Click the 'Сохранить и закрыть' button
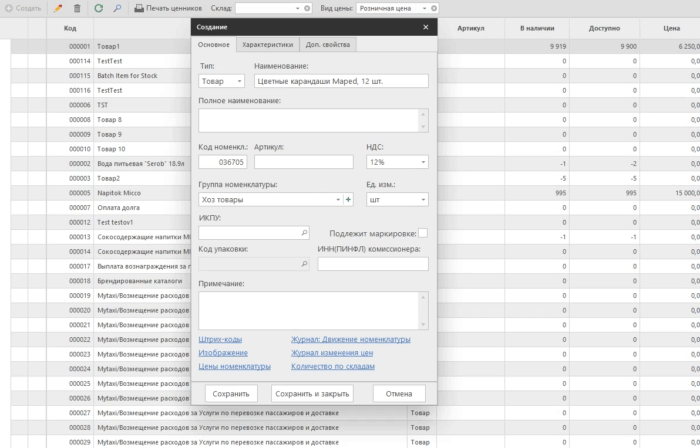This screenshot has height=448, width=700. click(311, 393)
